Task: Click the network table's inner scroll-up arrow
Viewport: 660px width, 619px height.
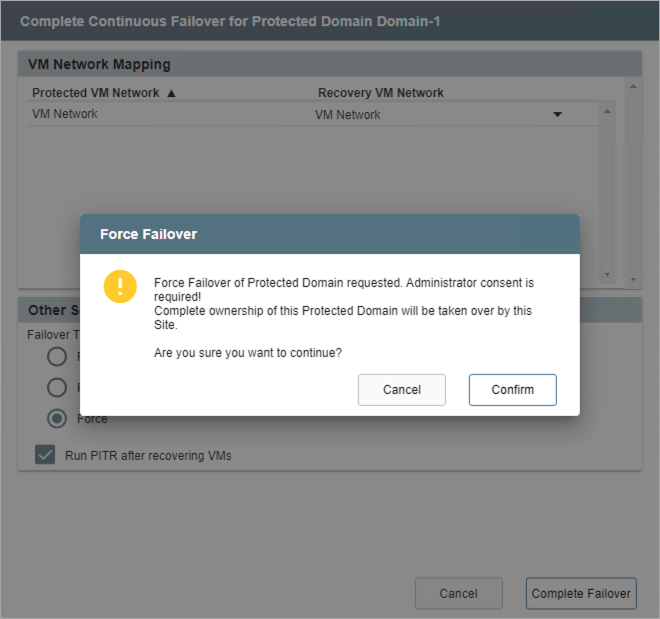Action: (607, 111)
